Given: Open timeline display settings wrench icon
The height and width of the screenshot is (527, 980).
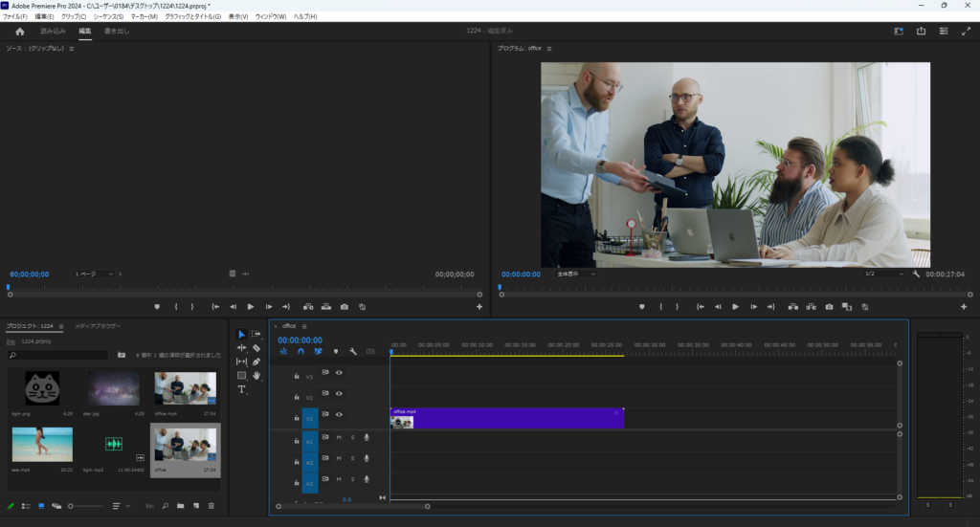Looking at the screenshot, I should tap(352, 352).
